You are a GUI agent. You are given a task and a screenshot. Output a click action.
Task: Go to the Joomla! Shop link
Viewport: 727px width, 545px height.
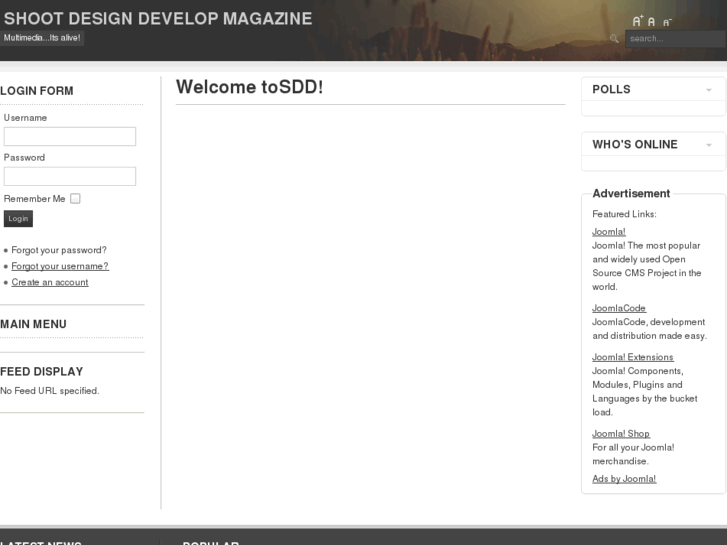(x=620, y=433)
